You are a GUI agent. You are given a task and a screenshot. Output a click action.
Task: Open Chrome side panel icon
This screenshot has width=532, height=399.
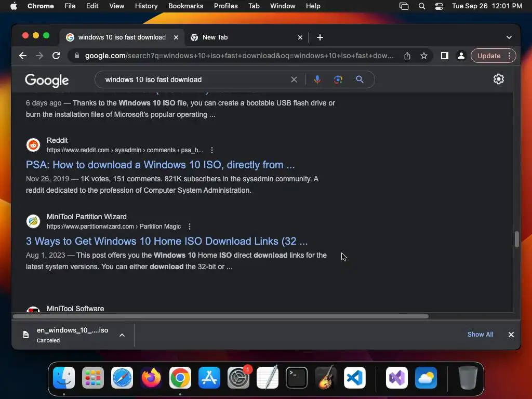tap(445, 56)
